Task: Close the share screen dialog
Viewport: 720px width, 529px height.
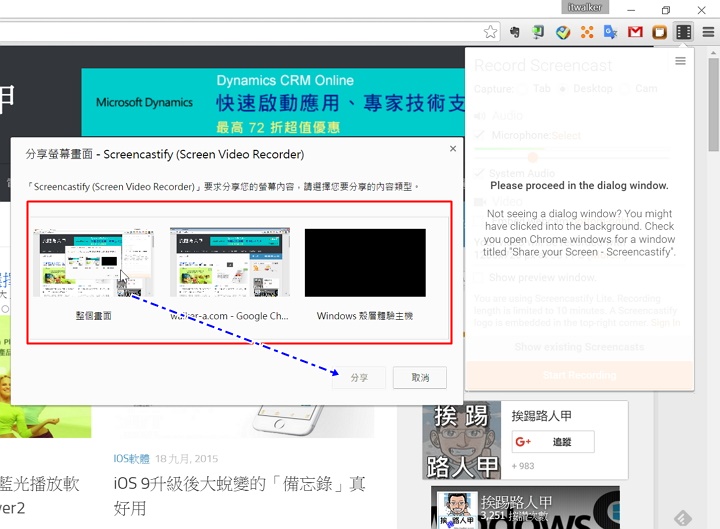Action: tap(453, 148)
